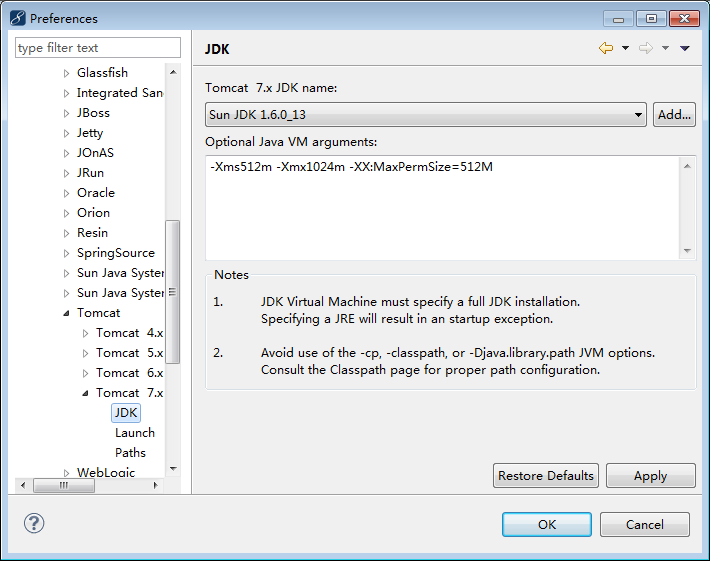The width and height of the screenshot is (710, 561).
Task: Expand the JBoss server node
Action: click(x=66, y=113)
